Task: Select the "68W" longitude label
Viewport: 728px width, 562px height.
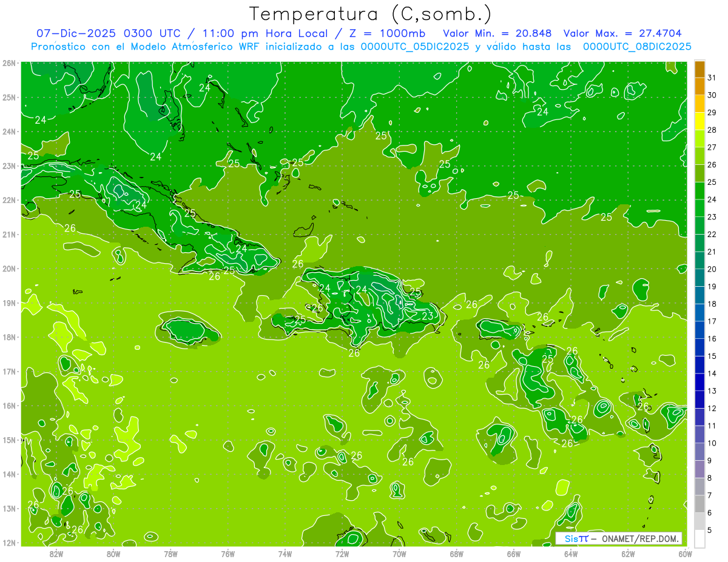Action: (457, 554)
